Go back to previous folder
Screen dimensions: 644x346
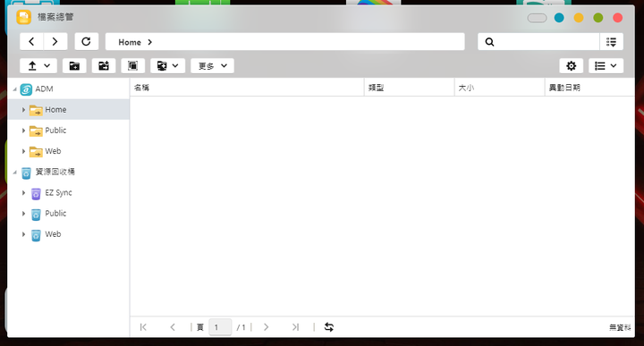[31, 41]
